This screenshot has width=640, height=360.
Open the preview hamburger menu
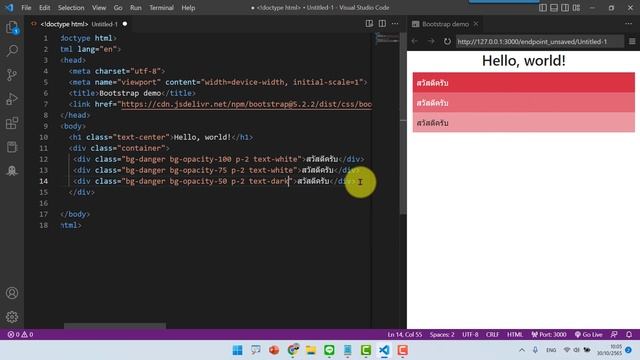tap(632, 41)
